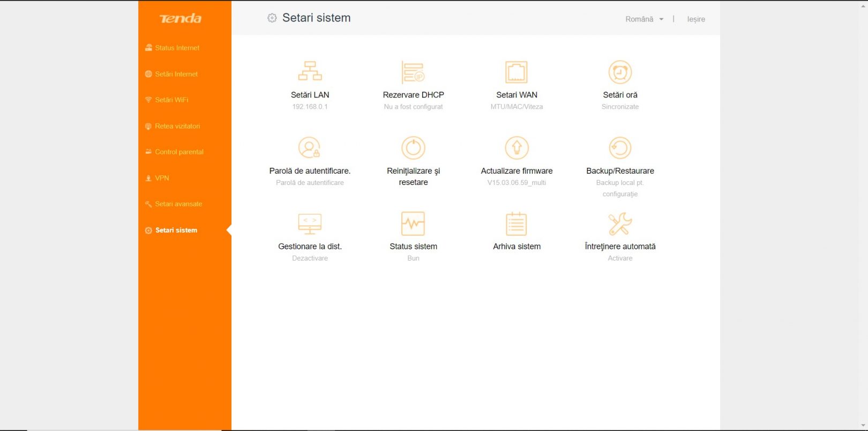Go to Control parental menu item
The width and height of the screenshot is (868, 431).
click(x=179, y=152)
